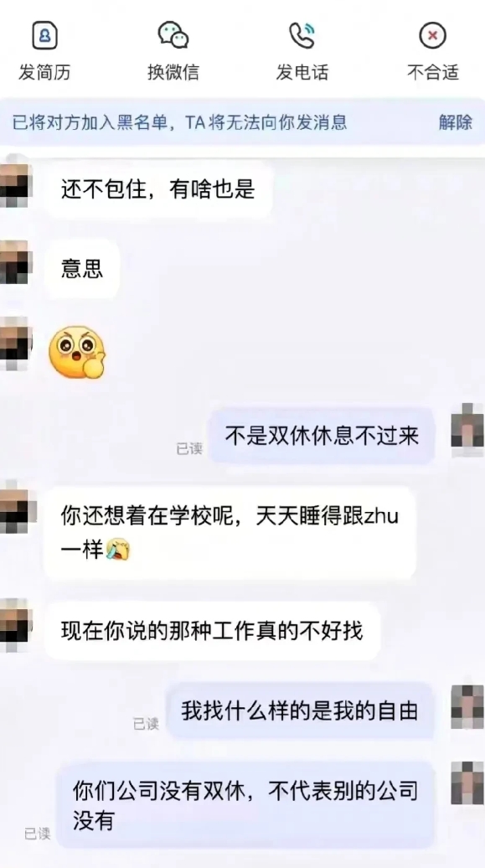Open my avatar beside 不是双休休息不过来
The image size is (485, 868).
pos(468,430)
